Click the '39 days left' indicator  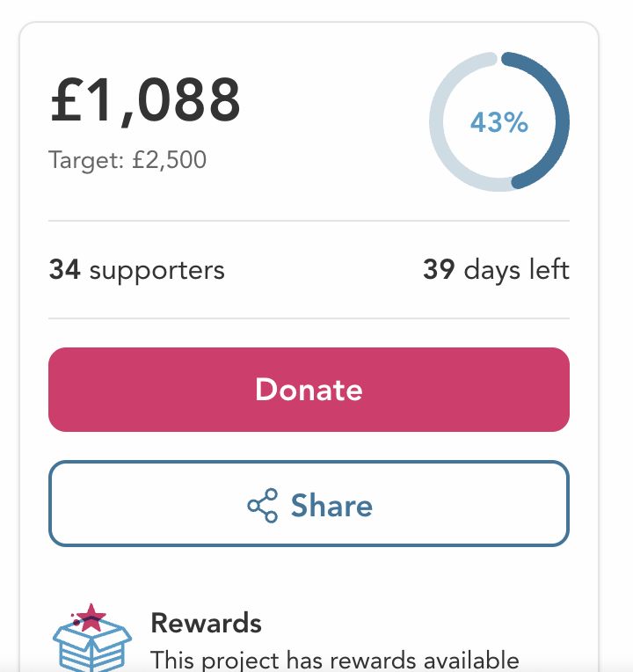coord(496,269)
